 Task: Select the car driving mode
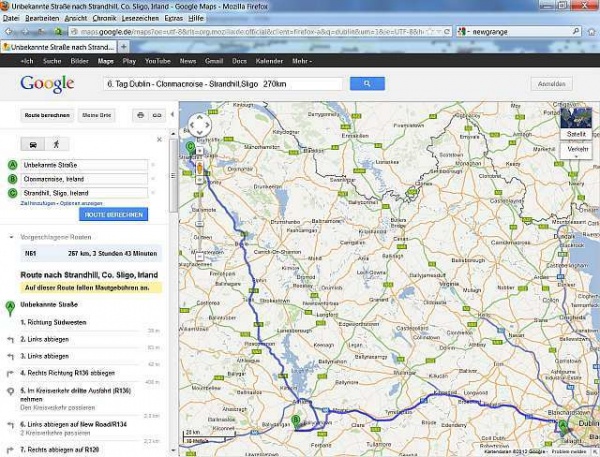pyautogui.click(x=33, y=144)
